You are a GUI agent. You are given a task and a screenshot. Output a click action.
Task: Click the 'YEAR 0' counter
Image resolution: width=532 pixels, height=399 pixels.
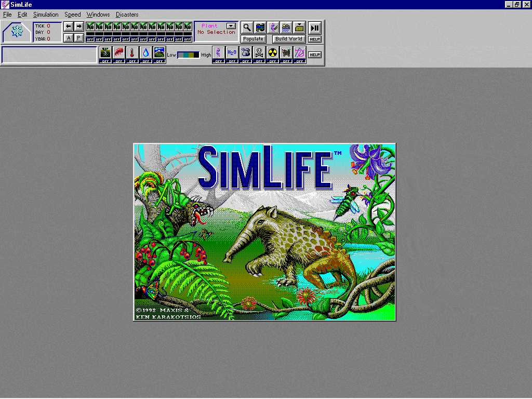(43, 38)
